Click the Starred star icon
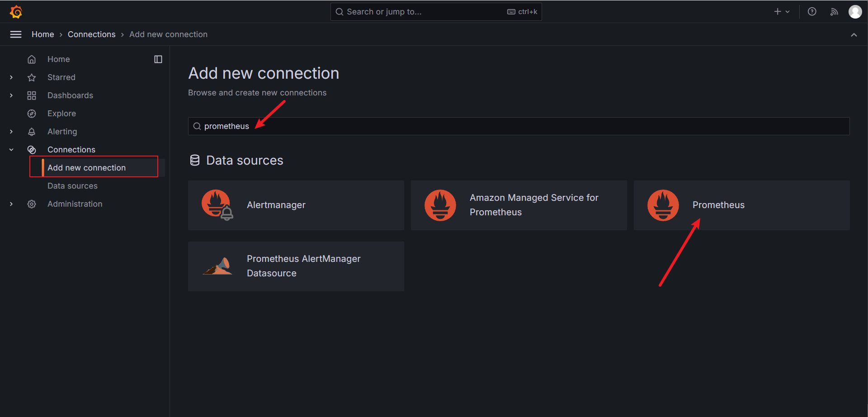Screen dimensions: 868x417 tap(32, 77)
